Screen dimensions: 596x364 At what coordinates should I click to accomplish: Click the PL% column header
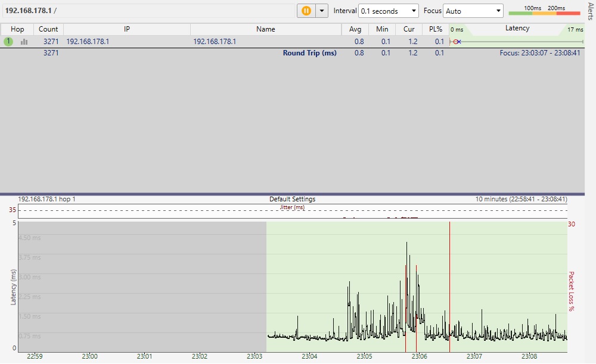tap(436, 29)
